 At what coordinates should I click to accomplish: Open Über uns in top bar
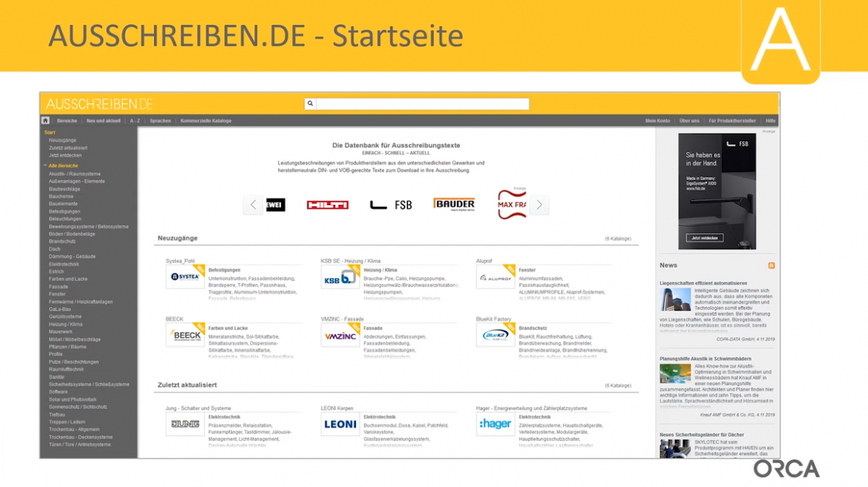click(x=689, y=121)
